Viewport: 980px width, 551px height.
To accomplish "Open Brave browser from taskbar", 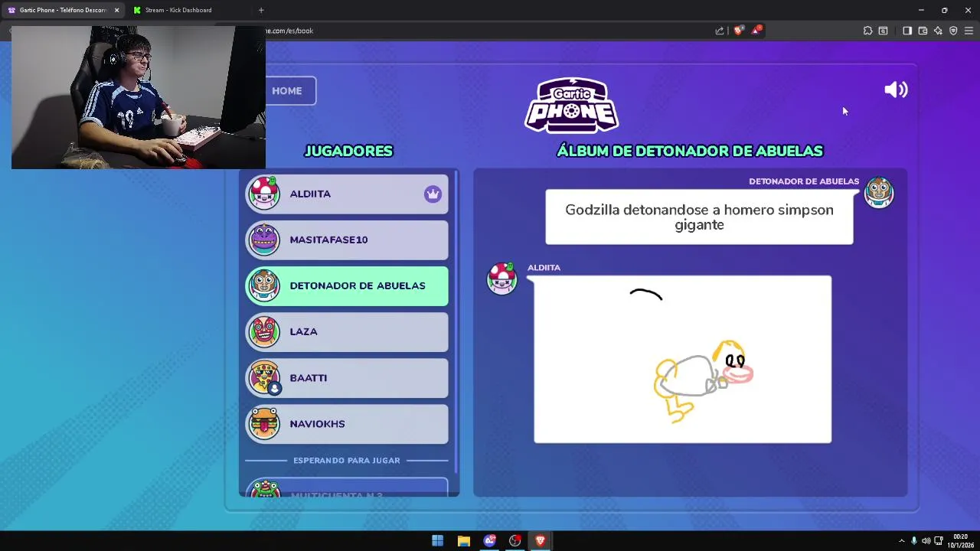I will [541, 541].
